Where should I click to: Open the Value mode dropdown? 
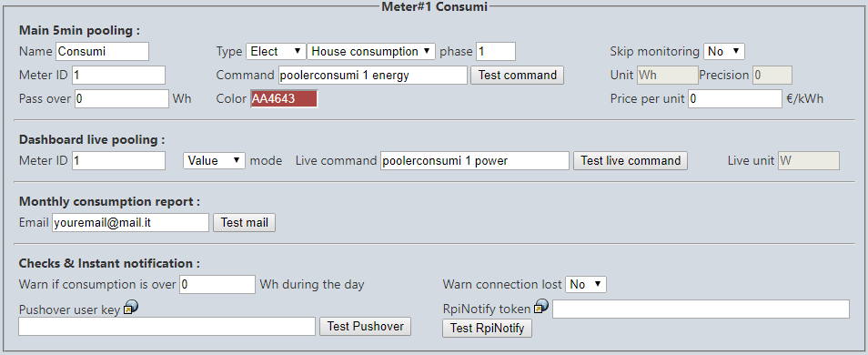point(214,160)
